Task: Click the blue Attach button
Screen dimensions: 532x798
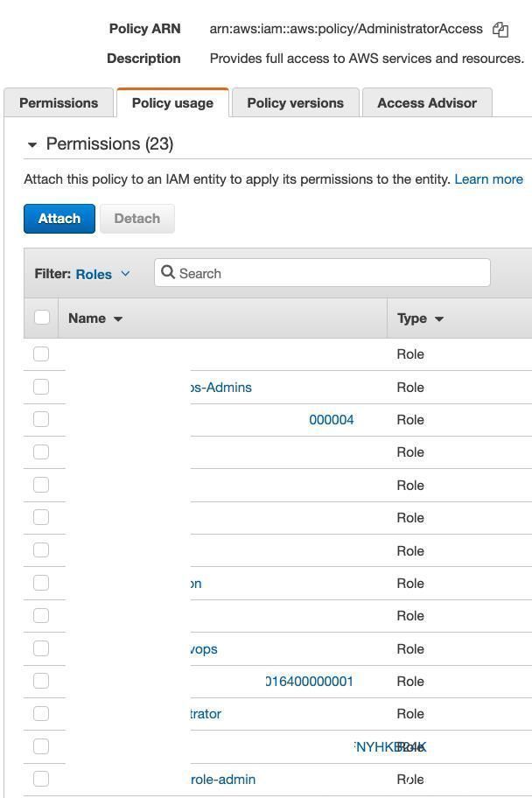Action: tap(59, 219)
